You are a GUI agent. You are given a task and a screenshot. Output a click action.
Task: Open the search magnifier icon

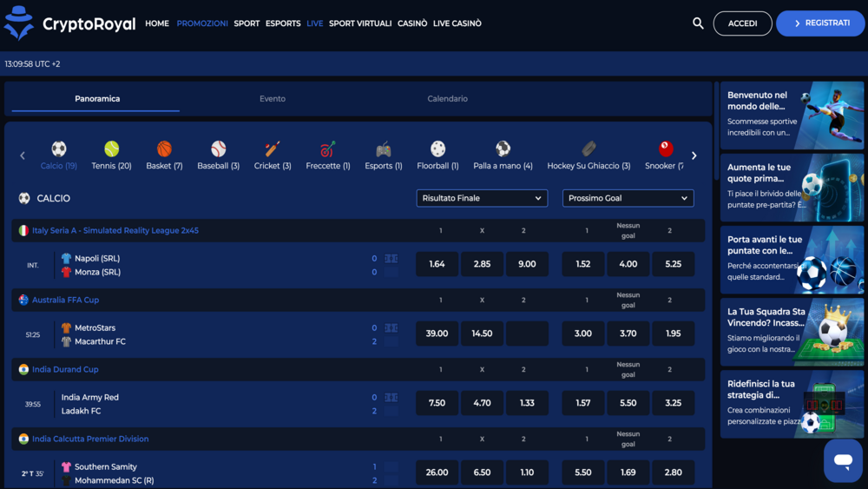coord(698,23)
